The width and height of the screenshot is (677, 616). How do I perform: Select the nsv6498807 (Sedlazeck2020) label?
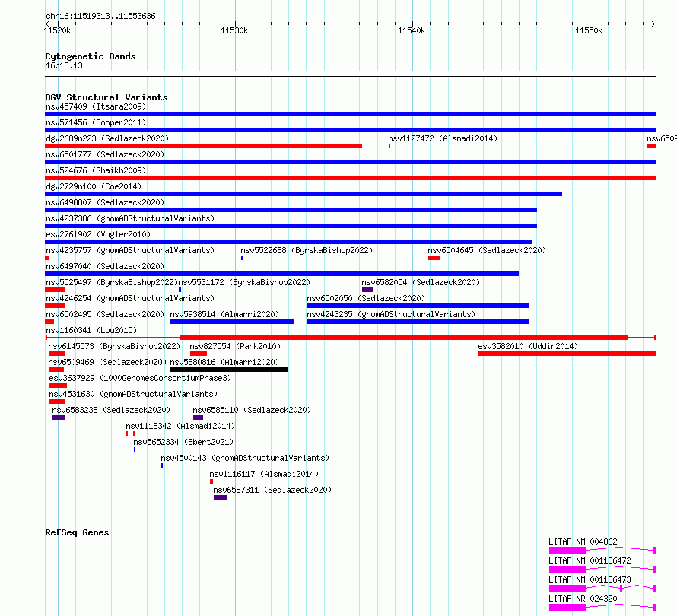105,202
